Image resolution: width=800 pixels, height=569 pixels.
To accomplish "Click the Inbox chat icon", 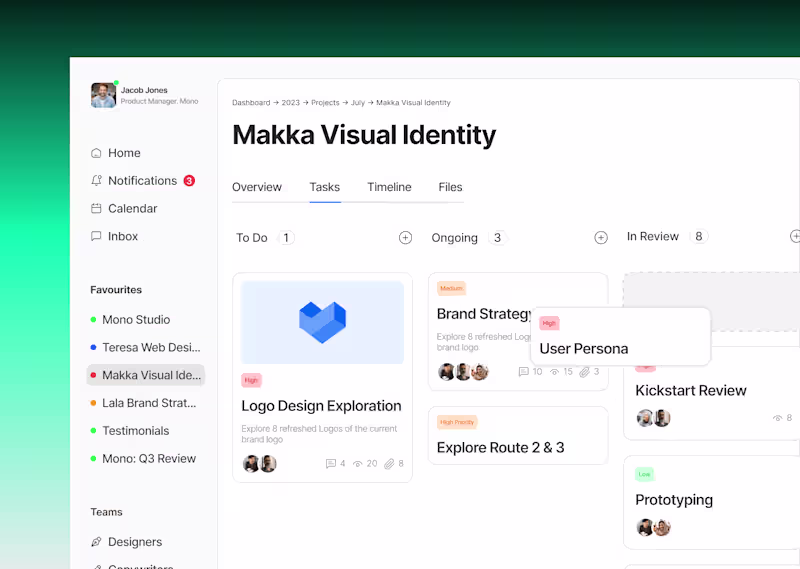I will (96, 236).
